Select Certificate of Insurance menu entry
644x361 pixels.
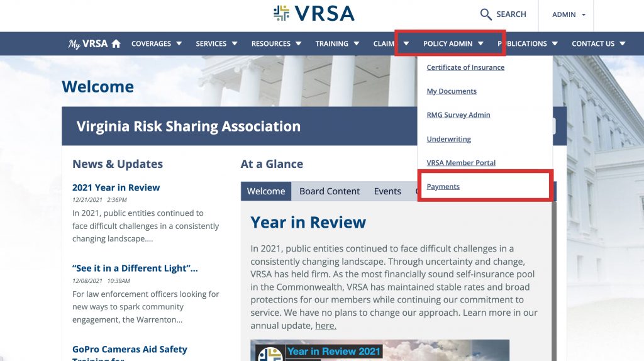coord(465,67)
